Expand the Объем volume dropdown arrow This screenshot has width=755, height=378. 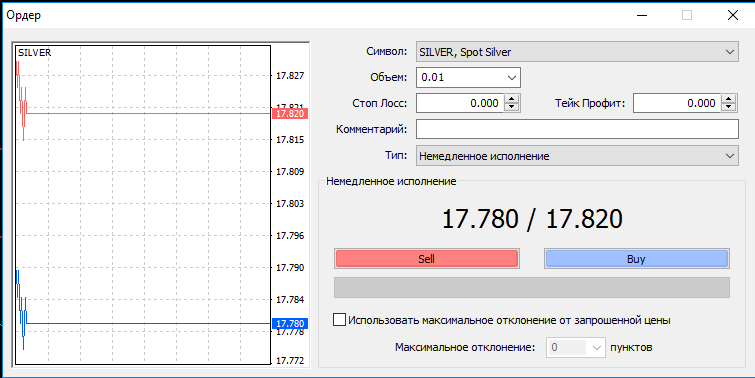[x=511, y=78]
